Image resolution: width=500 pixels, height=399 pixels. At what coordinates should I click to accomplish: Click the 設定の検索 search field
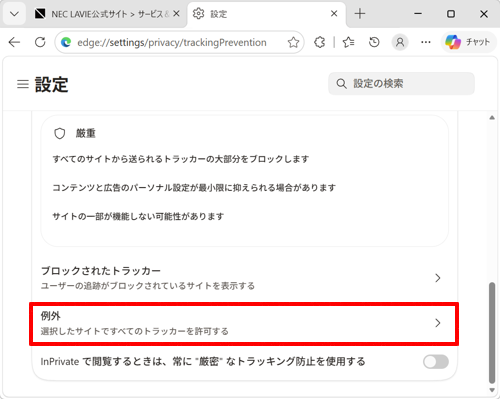click(401, 83)
